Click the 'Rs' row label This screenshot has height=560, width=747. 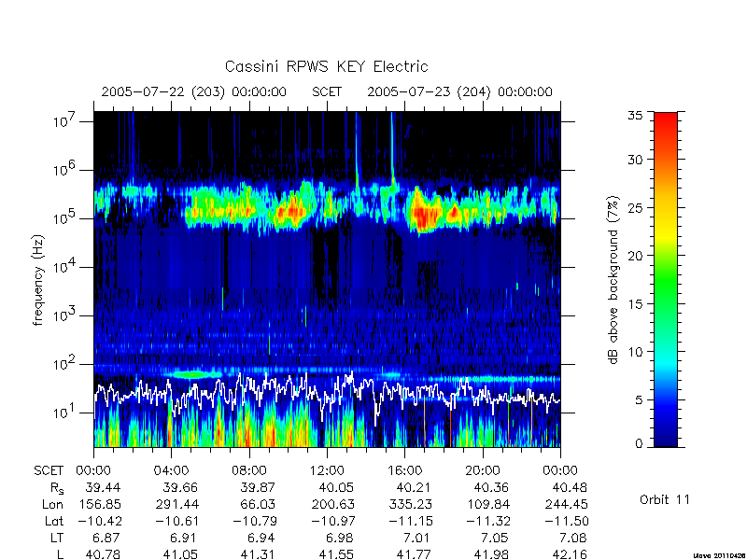point(57,488)
